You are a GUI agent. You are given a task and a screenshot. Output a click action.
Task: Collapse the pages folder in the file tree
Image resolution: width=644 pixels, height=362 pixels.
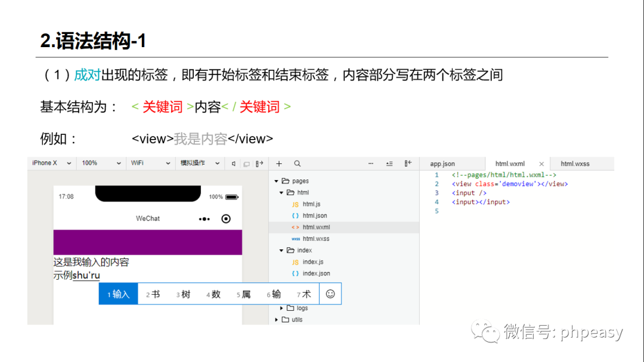276,181
